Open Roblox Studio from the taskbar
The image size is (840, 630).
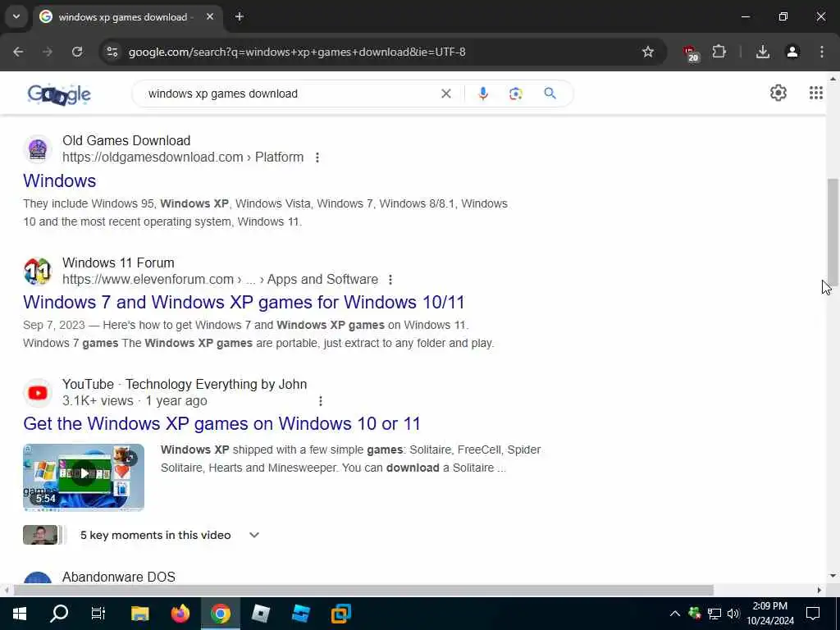(x=300, y=614)
